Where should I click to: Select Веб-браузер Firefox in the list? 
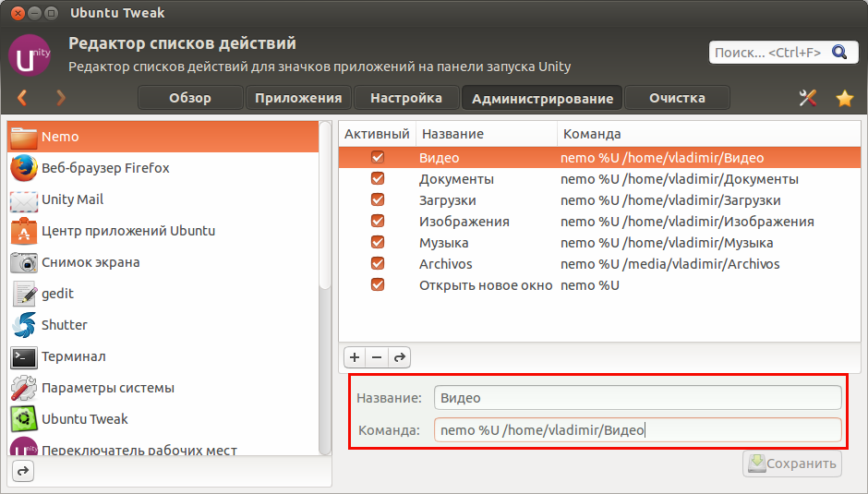pyautogui.click(x=163, y=168)
